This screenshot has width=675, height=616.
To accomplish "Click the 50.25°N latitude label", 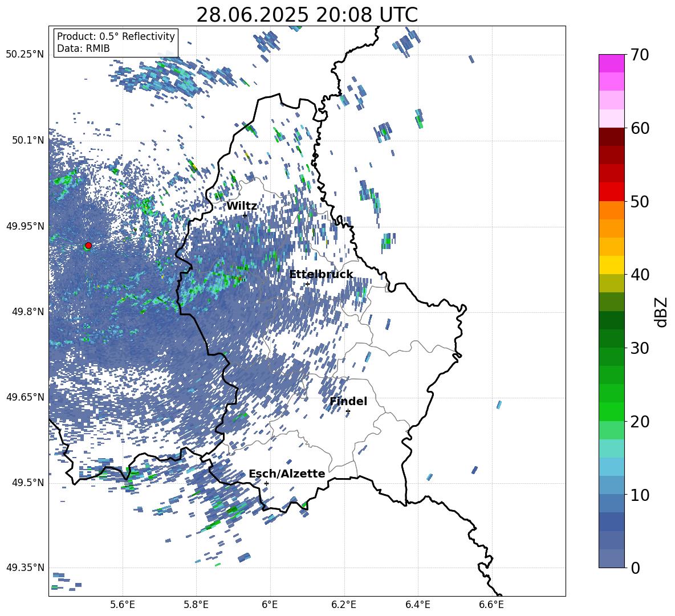I will (25, 55).
